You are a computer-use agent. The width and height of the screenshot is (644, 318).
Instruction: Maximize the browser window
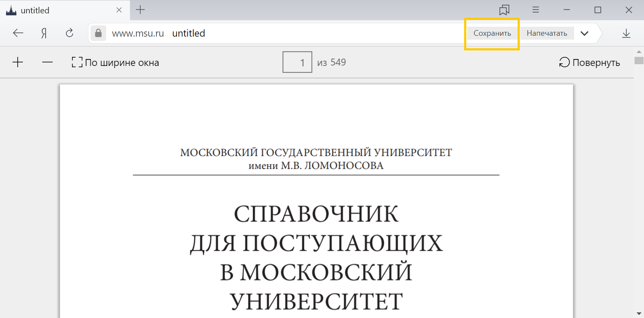tap(598, 10)
